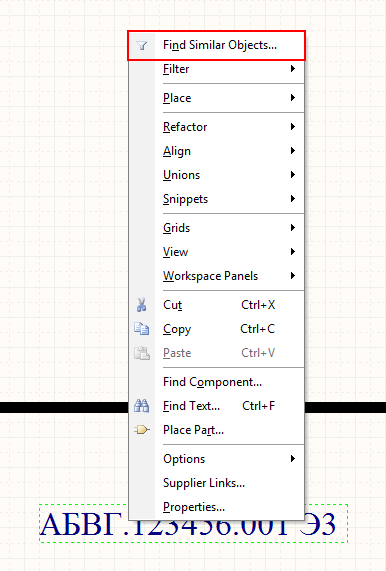Click the Place Part gate icon
The image size is (386, 571).
[142, 430]
